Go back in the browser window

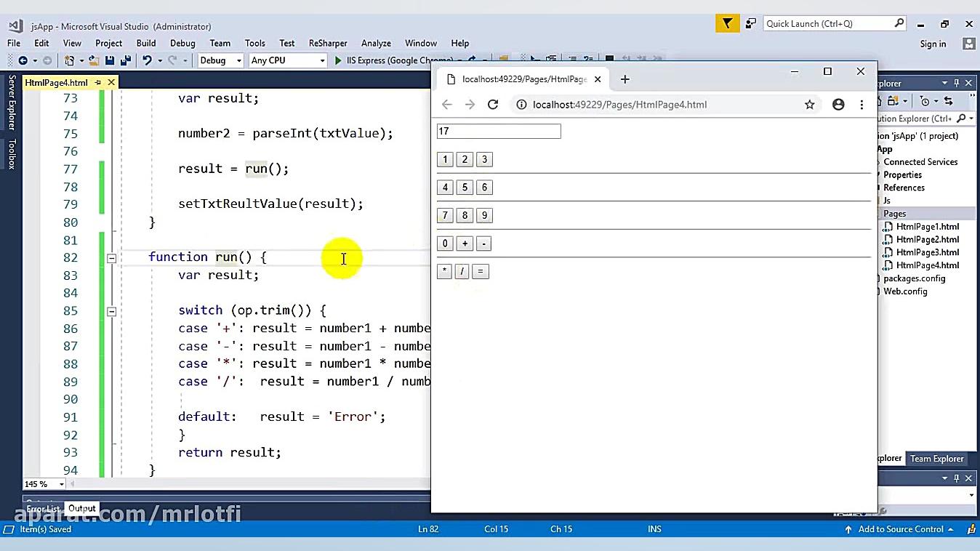447,105
